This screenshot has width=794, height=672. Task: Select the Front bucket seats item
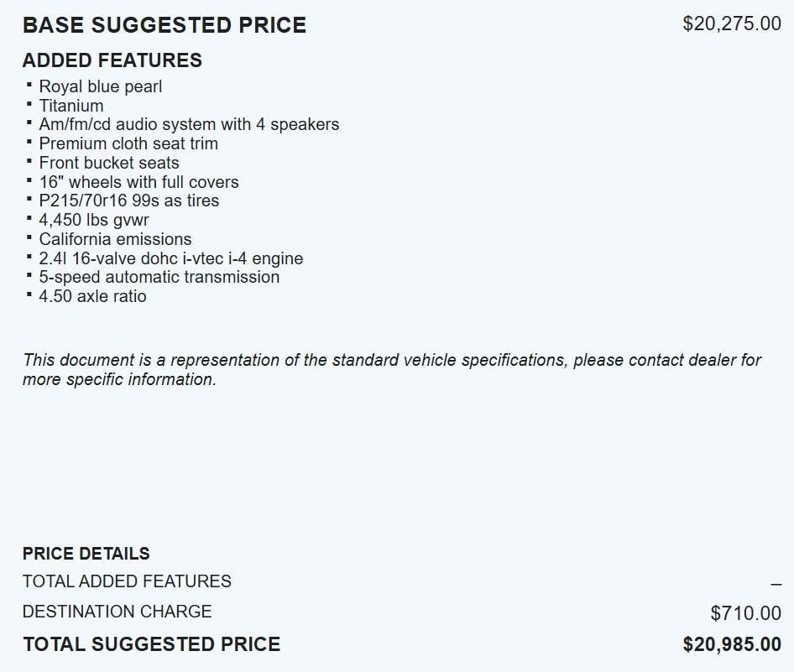109,163
